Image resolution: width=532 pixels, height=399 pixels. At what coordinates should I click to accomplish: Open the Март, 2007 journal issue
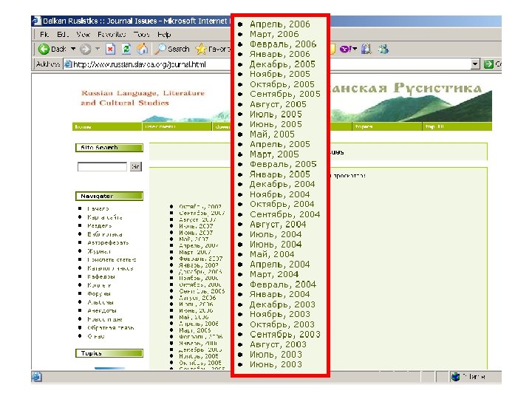click(195, 252)
